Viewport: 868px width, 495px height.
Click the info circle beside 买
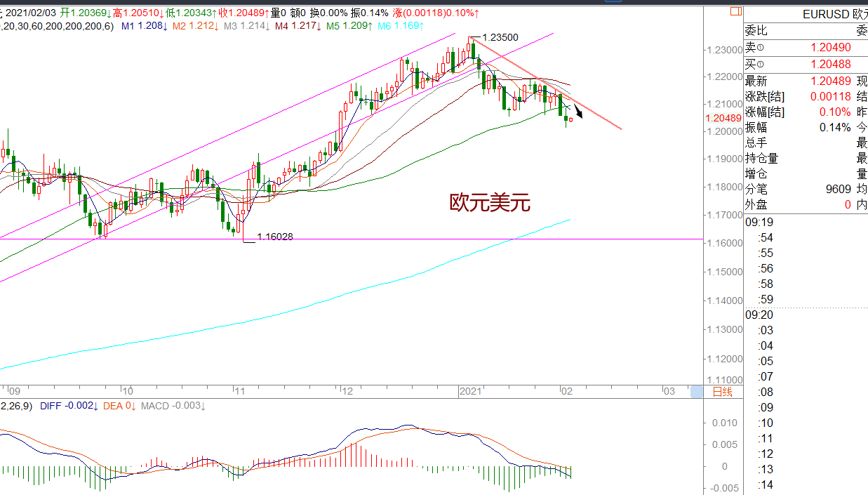[760, 64]
